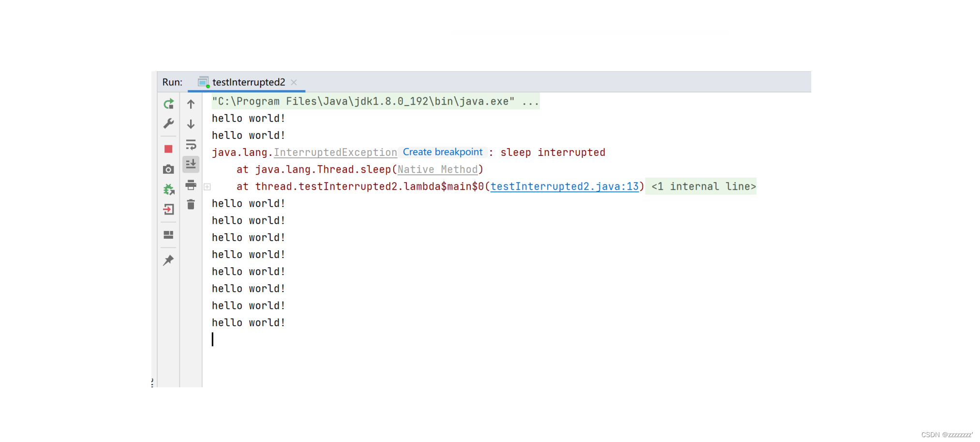The width and height of the screenshot is (980, 442).
Task: Open run configuration wrench settings
Action: (x=168, y=124)
